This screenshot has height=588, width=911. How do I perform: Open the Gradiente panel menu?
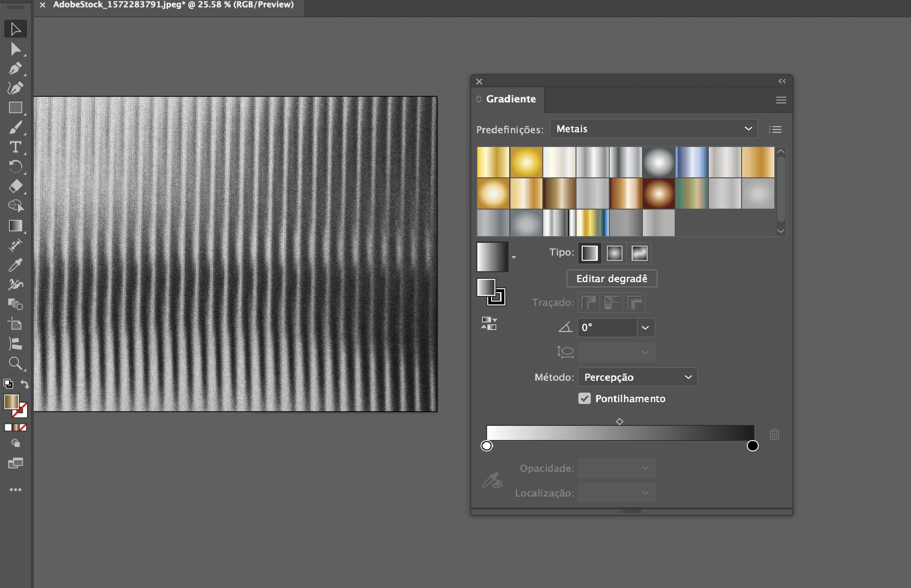(x=781, y=100)
